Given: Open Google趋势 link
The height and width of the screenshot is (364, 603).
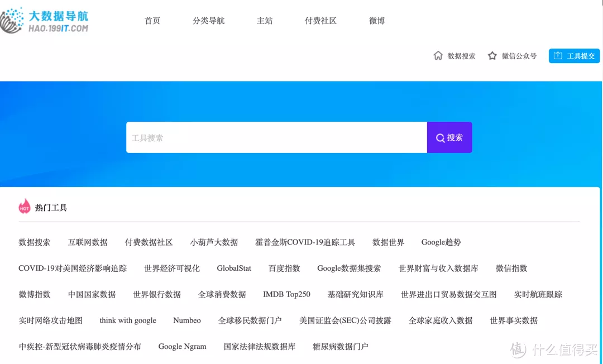Looking at the screenshot, I should [441, 242].
